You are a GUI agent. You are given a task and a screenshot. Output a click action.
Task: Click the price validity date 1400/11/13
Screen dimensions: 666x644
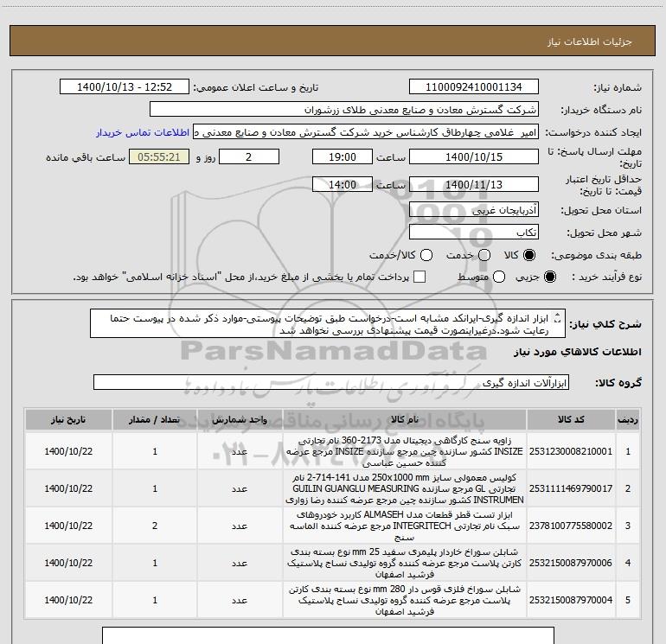(474, 185)
